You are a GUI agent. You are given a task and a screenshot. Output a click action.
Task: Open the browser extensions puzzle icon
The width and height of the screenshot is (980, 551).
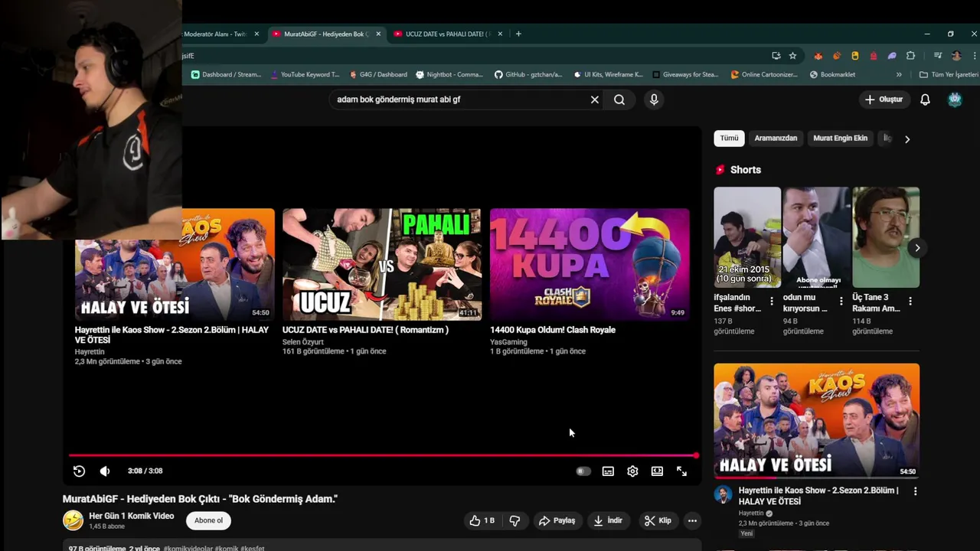[x=910, y=56]
